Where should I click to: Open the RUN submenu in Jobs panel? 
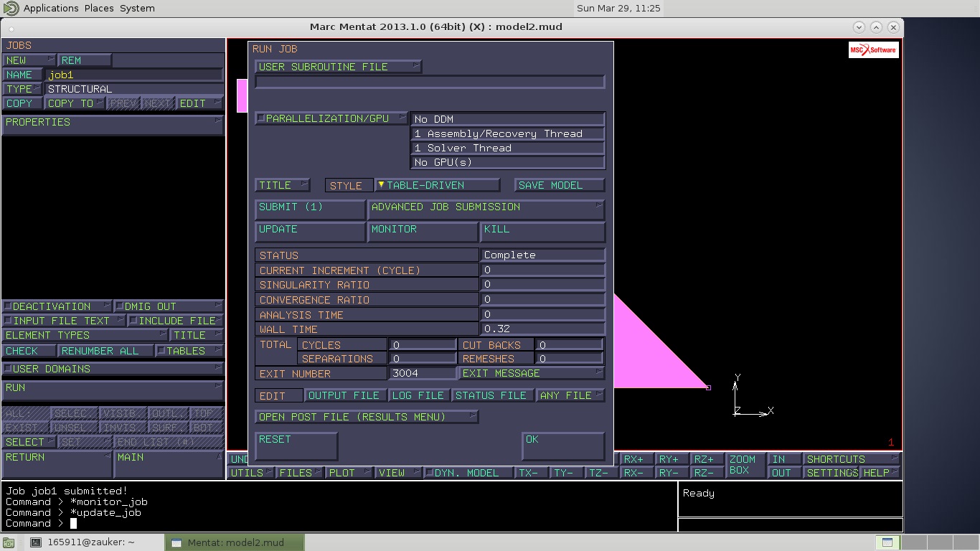coord(113,390)
